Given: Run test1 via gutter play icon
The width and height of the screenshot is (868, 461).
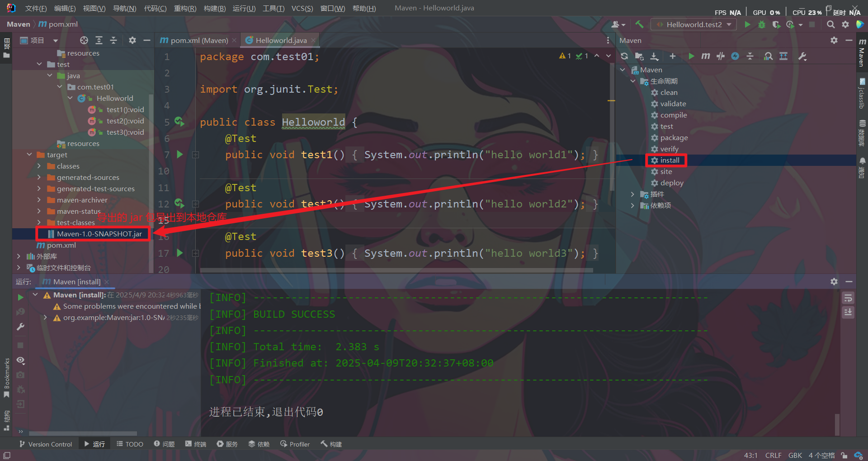Looking at the screenshot, I should (180, 155).
